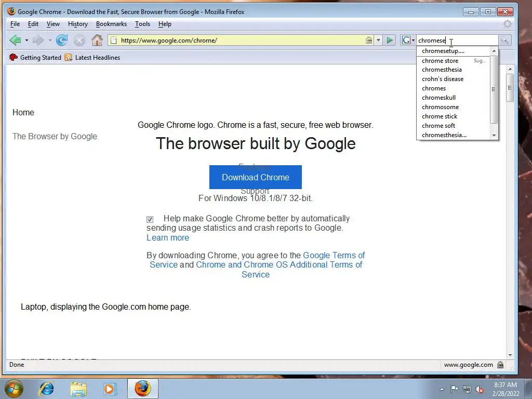Click the Firefox taskbar button
The width and height of the screenshot is (532, 399).
point(143,389)
